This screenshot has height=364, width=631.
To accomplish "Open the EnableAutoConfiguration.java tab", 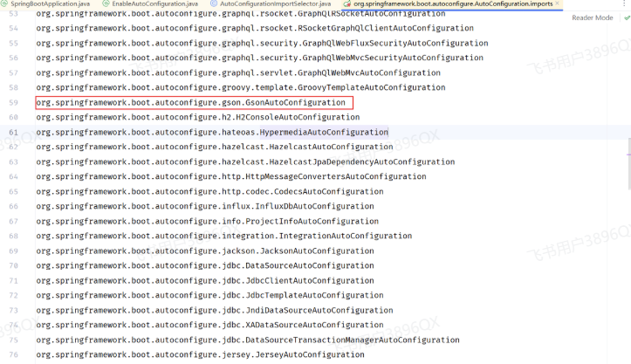I will (150, 3).
